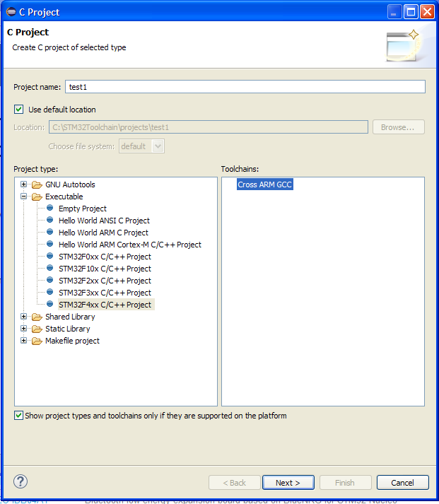Click bullet icon beside STM32F0xx C/C++ Project
This screenshot has height=504, width=439.
coord(49,256)
